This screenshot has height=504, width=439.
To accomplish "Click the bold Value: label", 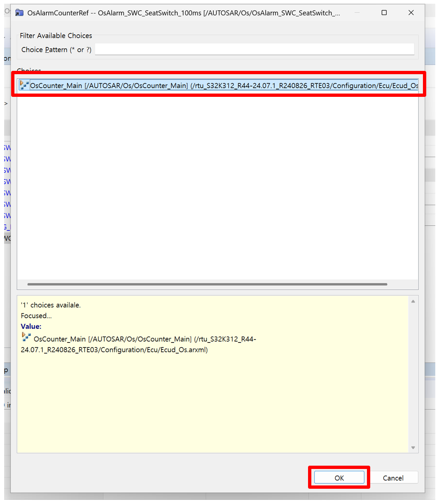I will click(31, 326).
